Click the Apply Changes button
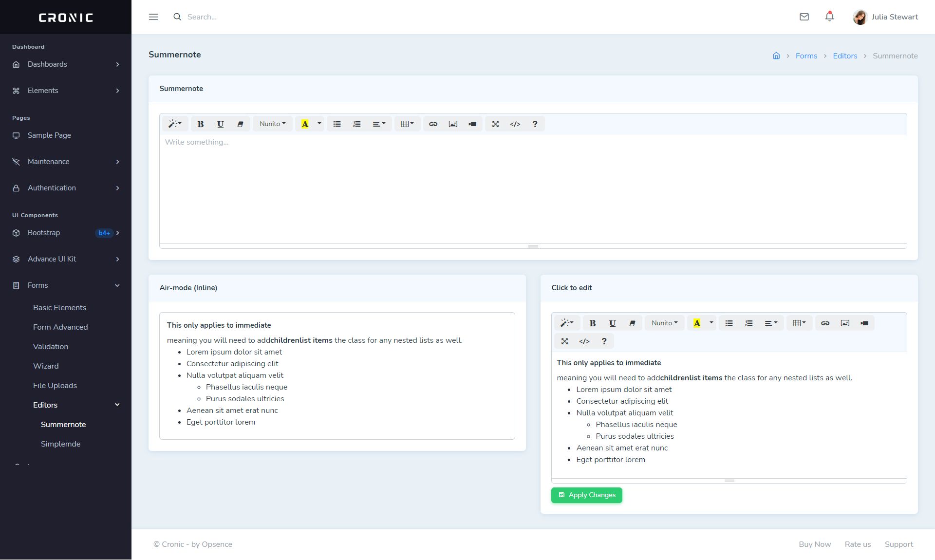 (x=586, y=495)
